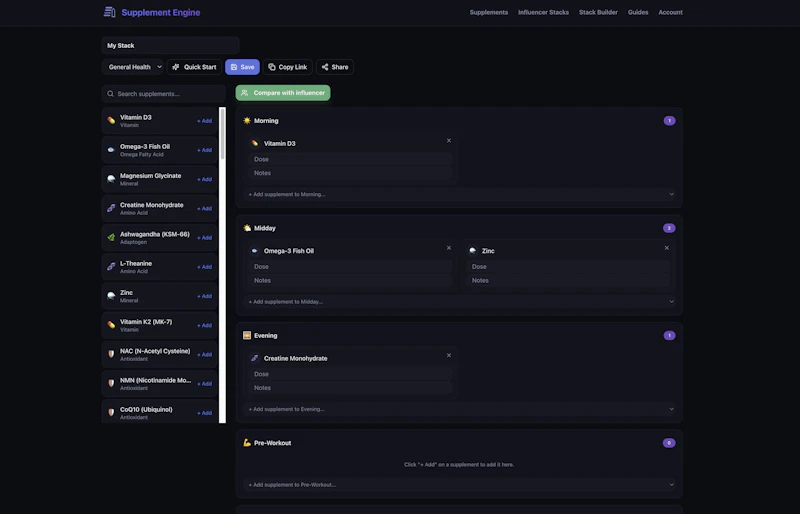Open the Guides nav item
800x514 pixels.
pos(638,12)
